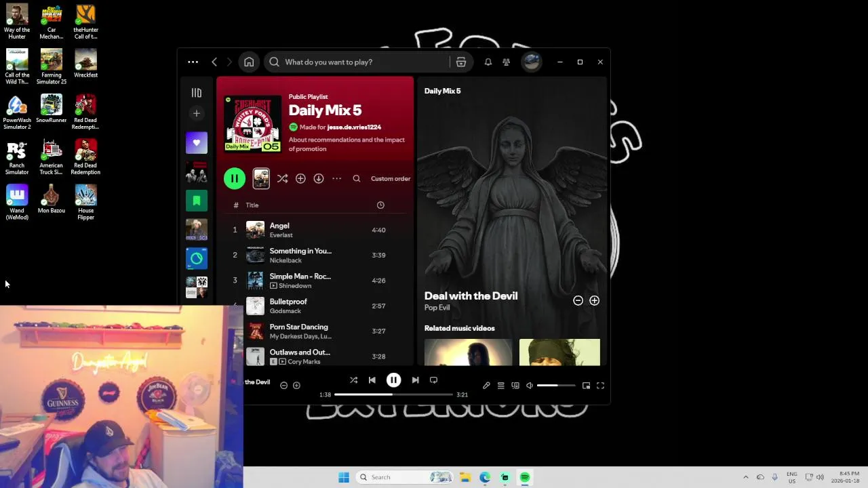Sort tracks by duration clock icon

pos(380,205)
